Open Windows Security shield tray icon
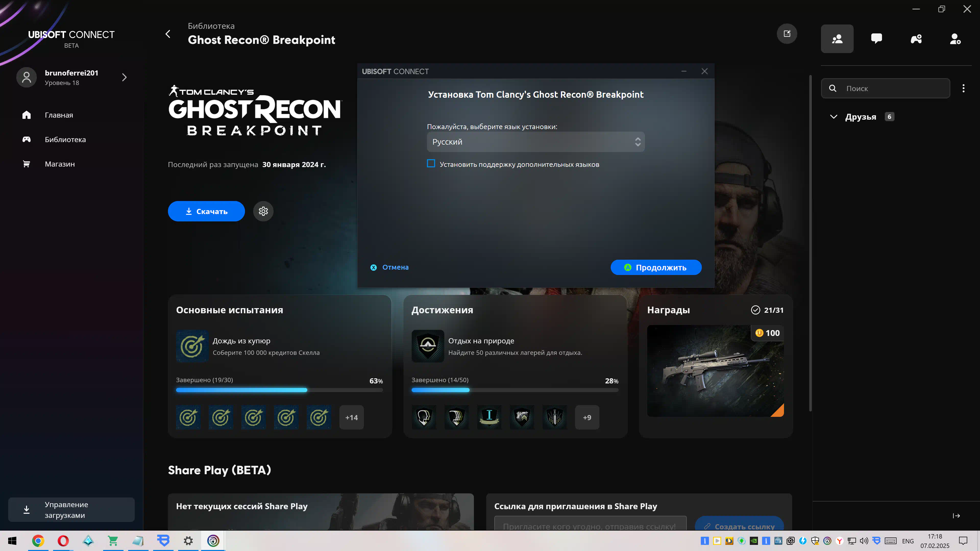The image size is (980, 551). (815, 541)
